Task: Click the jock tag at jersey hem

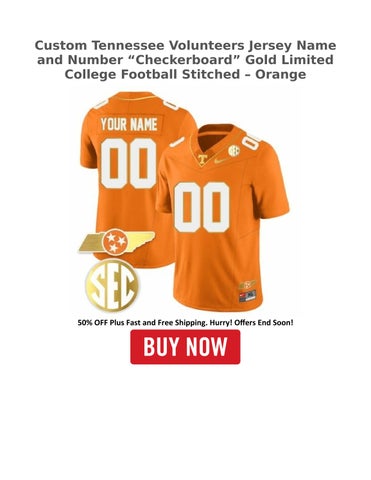Action: (247, 296)
